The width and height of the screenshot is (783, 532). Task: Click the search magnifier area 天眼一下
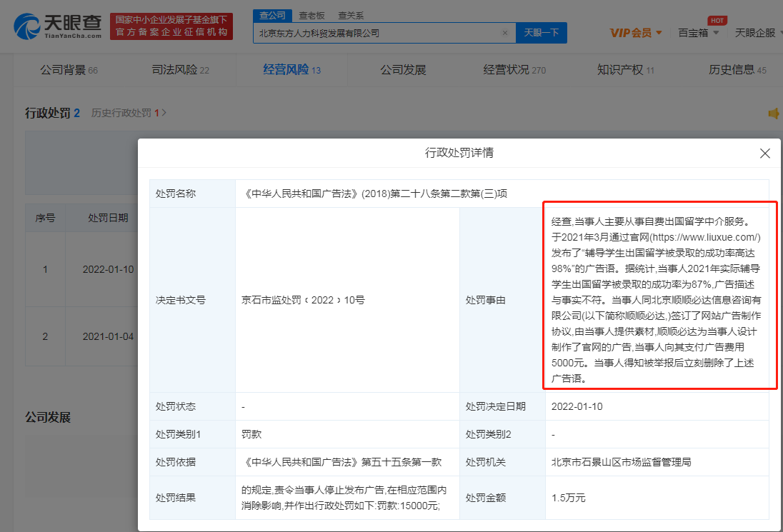(541, 33)
